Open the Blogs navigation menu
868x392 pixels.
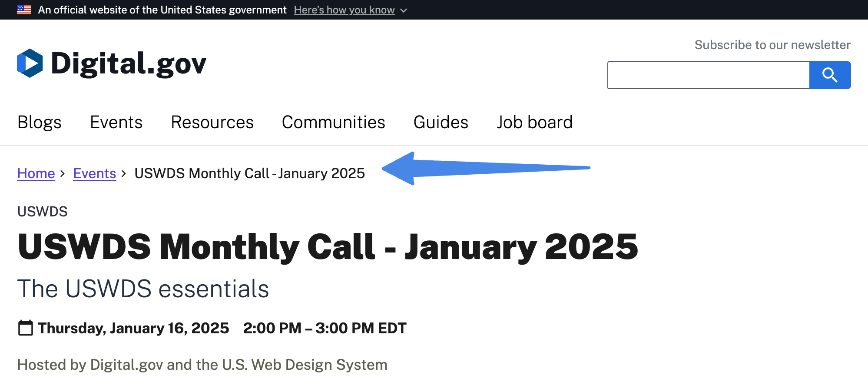(39, 122)
